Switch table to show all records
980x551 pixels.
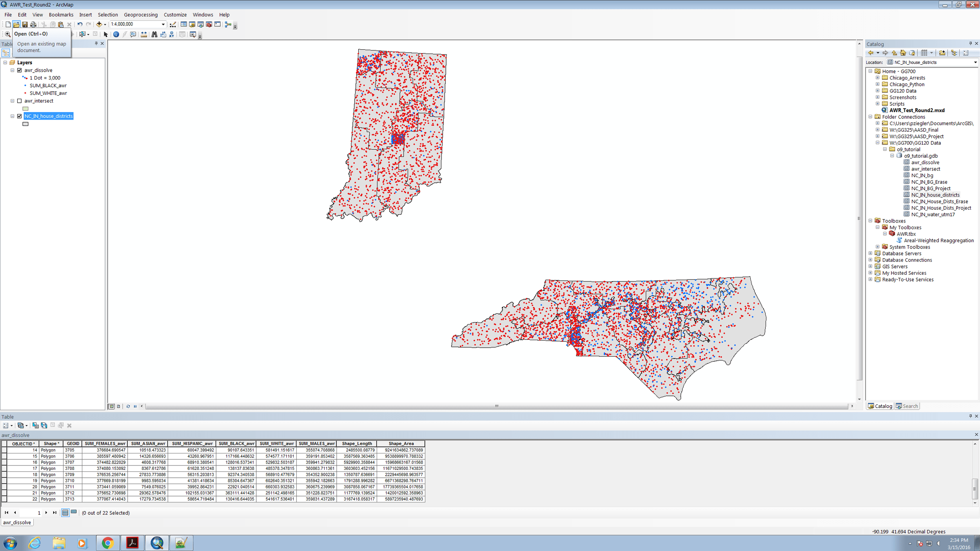pos(65,513)
